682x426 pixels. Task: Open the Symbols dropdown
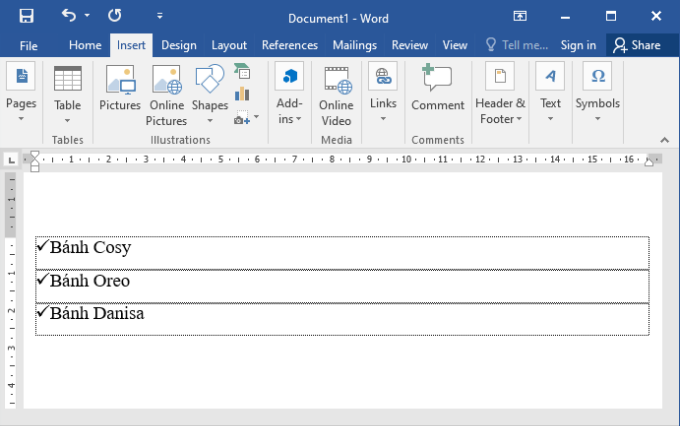coord(598,92)
